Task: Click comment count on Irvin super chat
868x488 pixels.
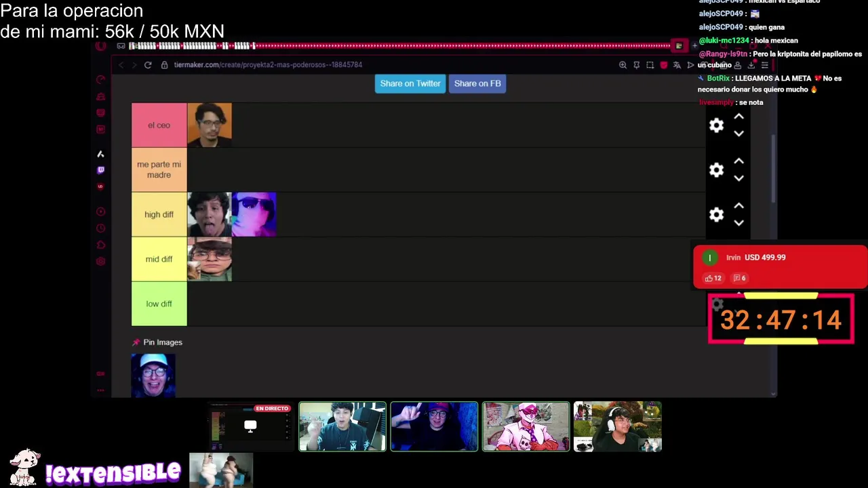Action: coord(740,278)
